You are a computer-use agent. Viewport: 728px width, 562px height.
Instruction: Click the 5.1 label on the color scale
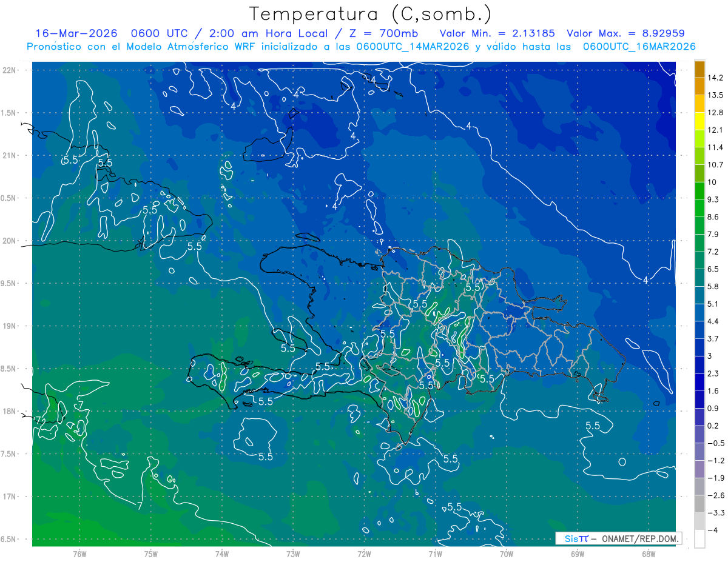pos(713,304)
